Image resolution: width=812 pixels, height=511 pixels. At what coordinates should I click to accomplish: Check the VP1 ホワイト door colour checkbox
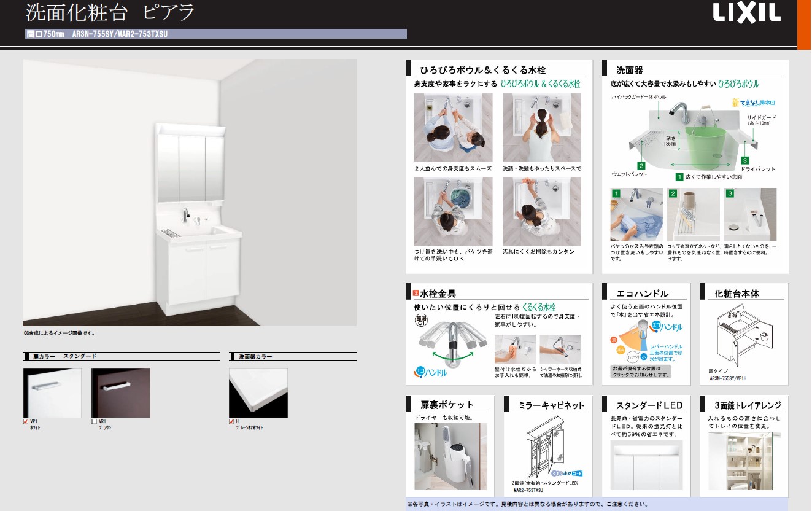click(x=26, y=421)
